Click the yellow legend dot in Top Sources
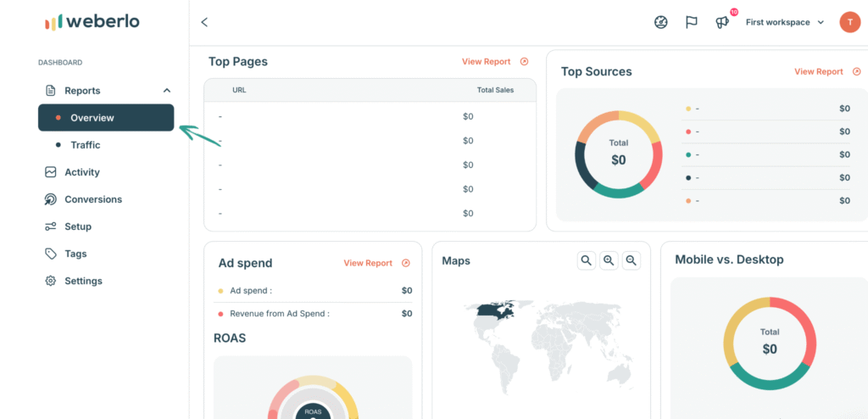Viewport: 868px width, 419px height. click(x=688, y=109)
